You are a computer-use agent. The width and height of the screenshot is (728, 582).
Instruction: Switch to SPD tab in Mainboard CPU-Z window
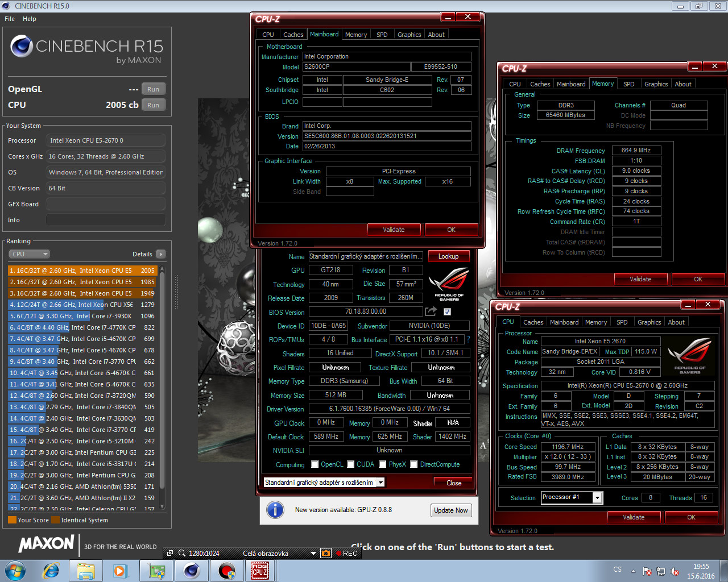[x=382, y=35]
